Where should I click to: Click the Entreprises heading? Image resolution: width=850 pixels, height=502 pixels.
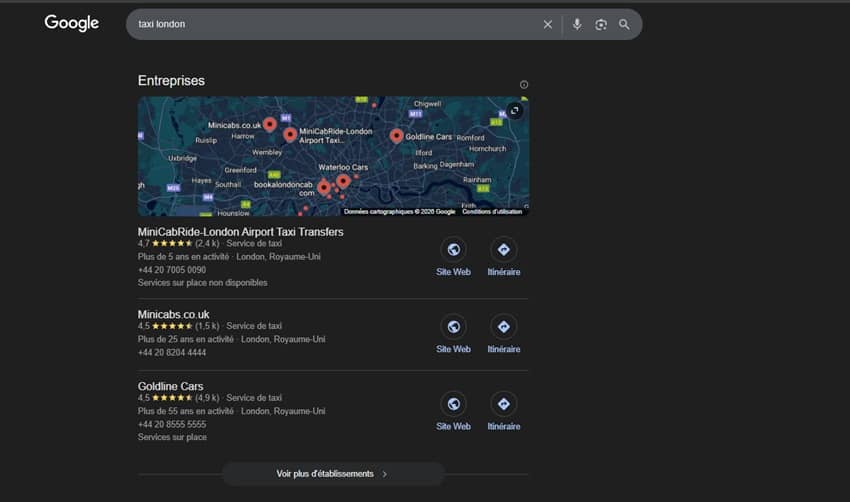point(171,81)
